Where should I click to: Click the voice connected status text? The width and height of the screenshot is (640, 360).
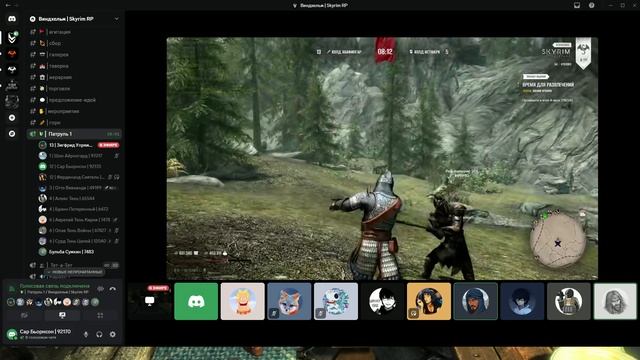click(55, 286)
